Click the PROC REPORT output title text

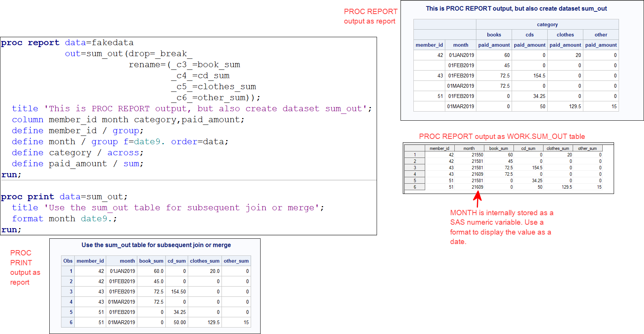pos(516,9)
